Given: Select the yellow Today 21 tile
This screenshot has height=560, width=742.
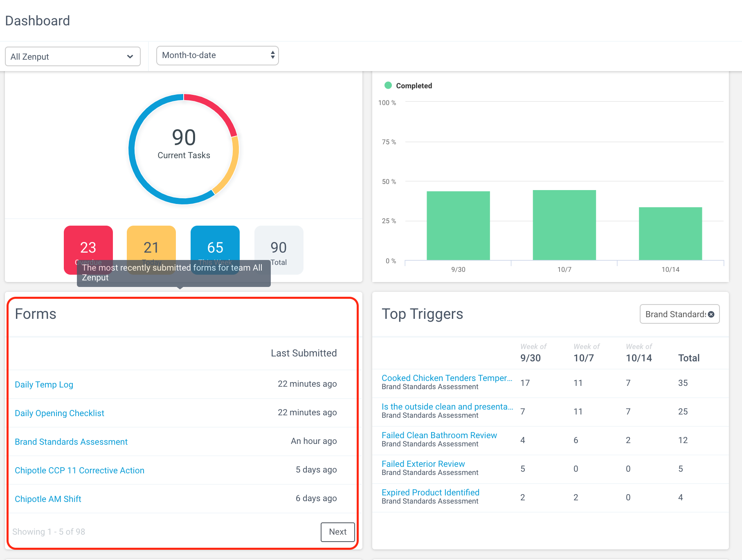Looking at the screenshot, I should (x=151, y=250).
